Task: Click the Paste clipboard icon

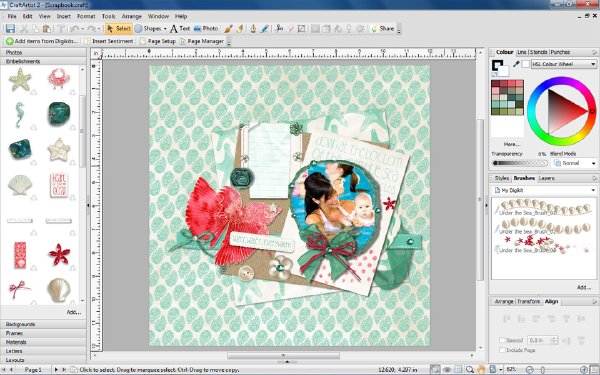Action: pyautogui.click(x=47, y=29)
